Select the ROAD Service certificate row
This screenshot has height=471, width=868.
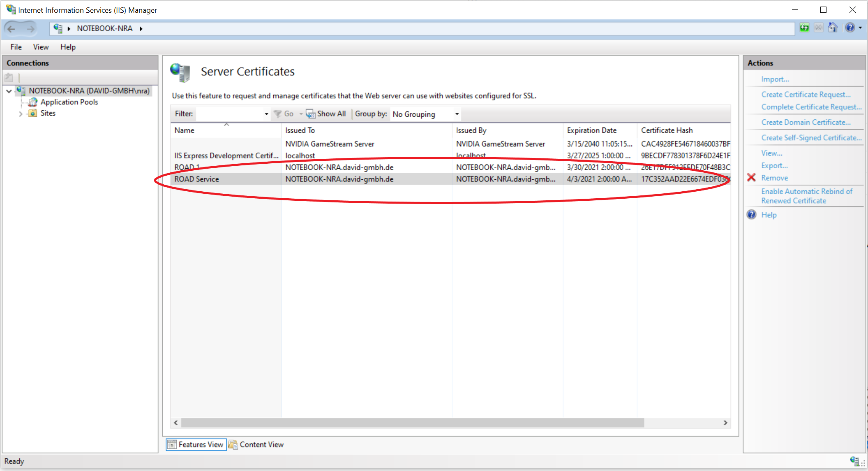pos(196,179)
